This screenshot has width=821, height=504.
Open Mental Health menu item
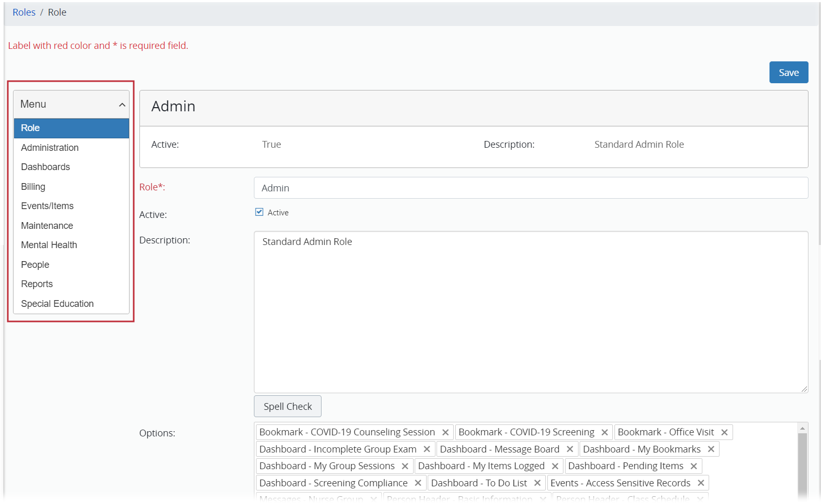click(71, 245)
